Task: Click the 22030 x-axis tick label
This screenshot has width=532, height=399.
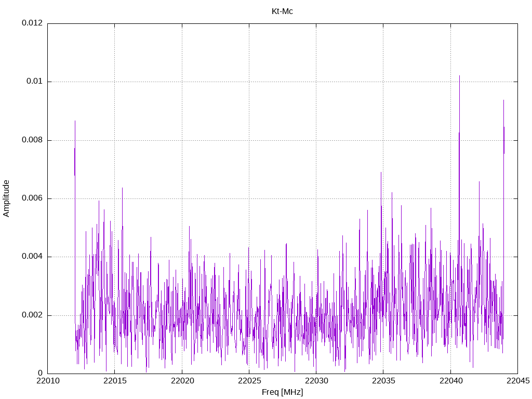Action: tap(316, 381)
